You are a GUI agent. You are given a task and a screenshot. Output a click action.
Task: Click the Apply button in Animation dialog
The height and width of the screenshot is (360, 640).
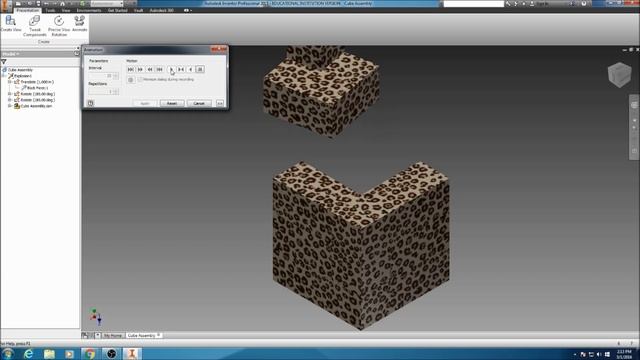pos(145,103)
